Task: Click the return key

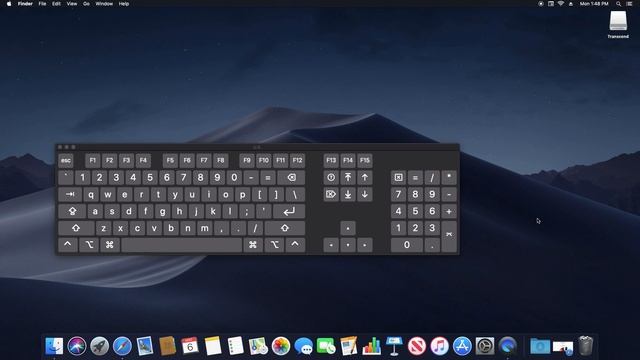Action: [289, 211]
